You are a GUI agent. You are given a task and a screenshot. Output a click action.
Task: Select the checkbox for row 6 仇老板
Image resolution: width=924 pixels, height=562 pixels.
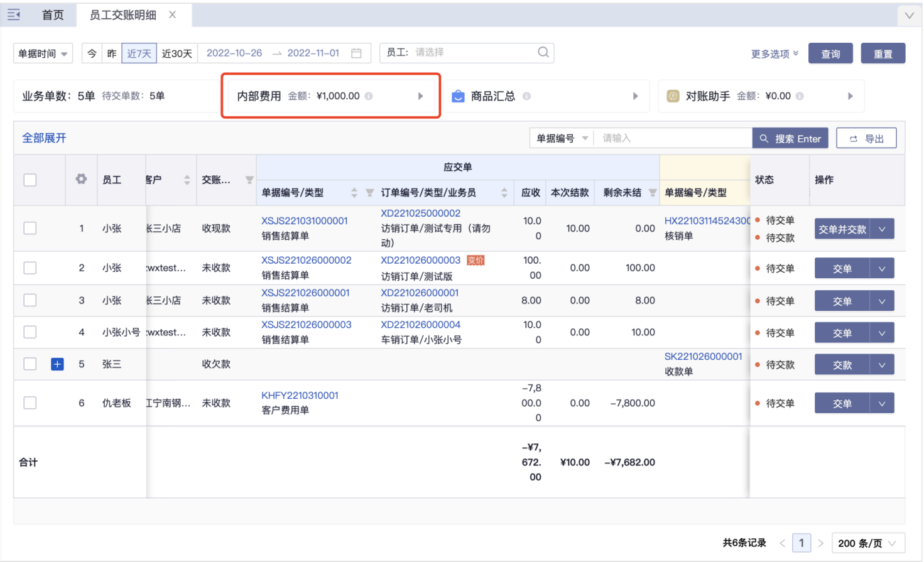[30, 403]
